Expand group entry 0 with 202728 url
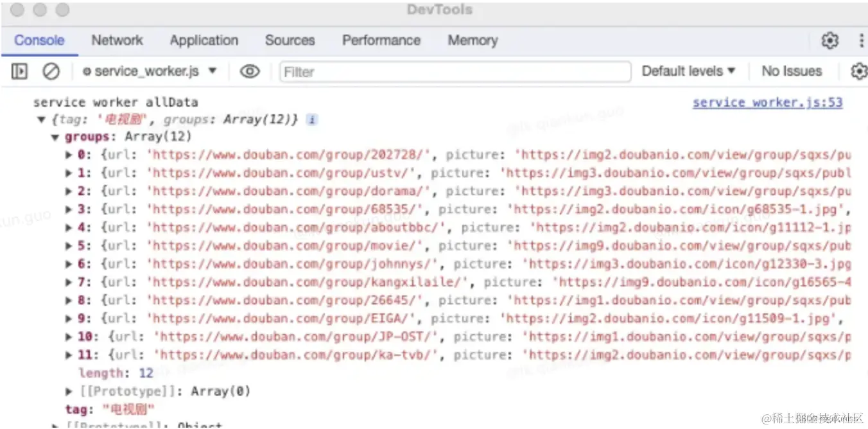This screenshot has height=429, width=868. click(69, 155)
